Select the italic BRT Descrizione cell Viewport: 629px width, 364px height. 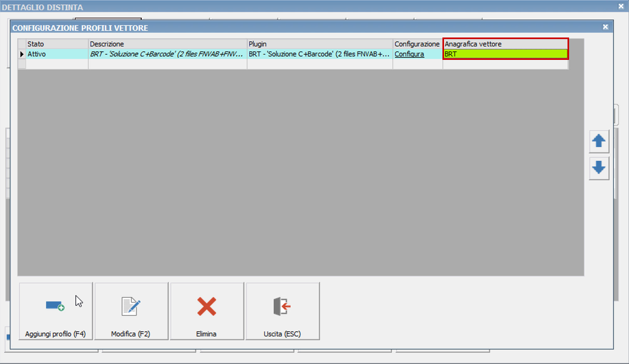167,54
